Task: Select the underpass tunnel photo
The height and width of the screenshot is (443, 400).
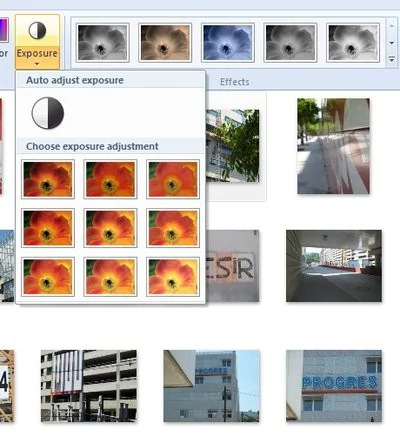Action: (334, 266)
